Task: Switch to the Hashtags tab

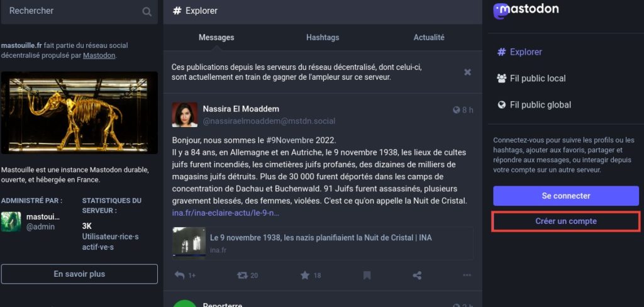Action: tap(323, 37)
